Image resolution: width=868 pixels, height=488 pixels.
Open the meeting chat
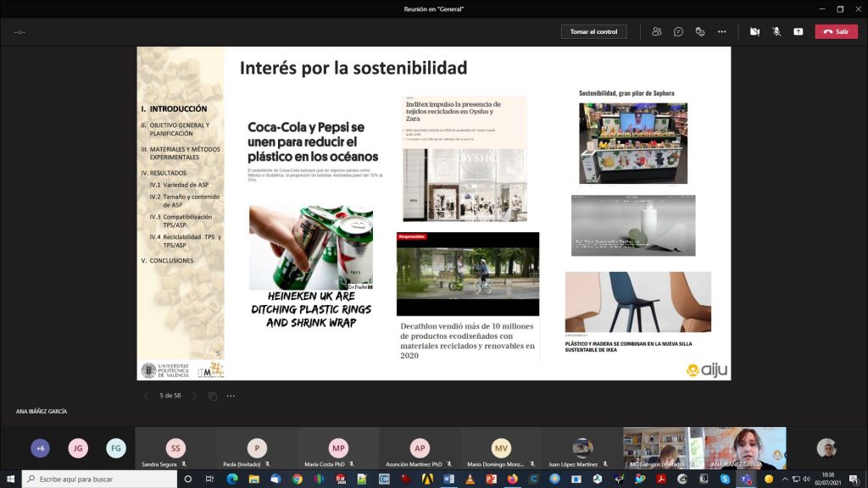point(678,31)
